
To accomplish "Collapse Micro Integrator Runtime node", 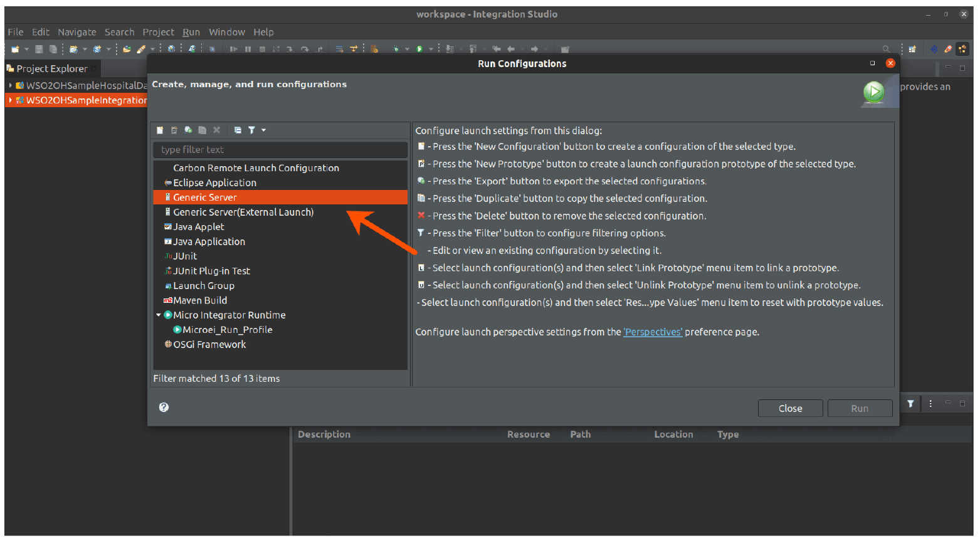I will (159, 315).
